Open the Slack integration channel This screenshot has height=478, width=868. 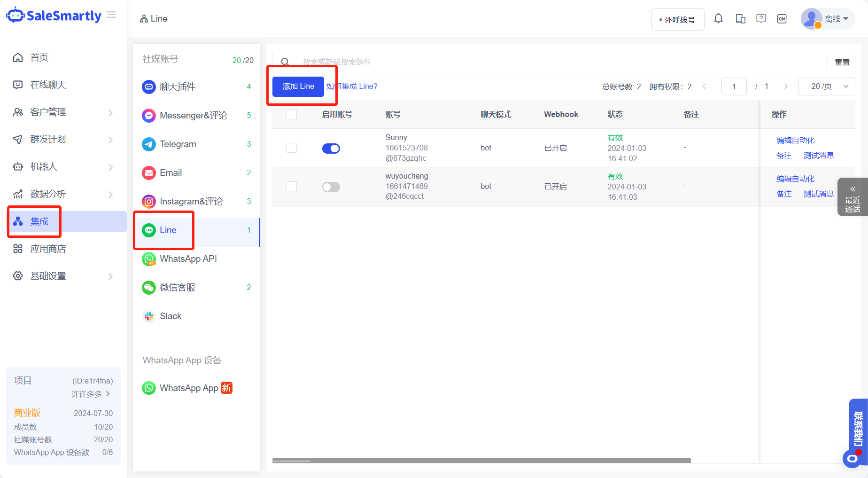(x=170, y=316)
